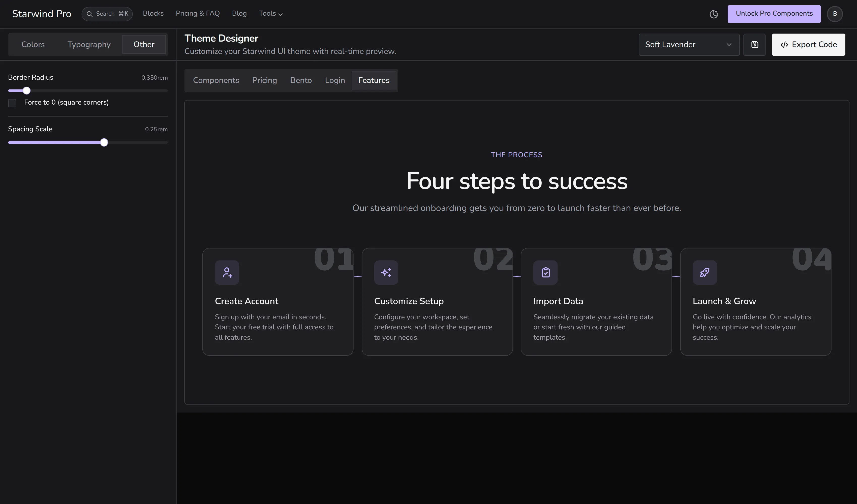Save the theme using the disk icon
Screen dimensions: 857x504
[755, 45]
